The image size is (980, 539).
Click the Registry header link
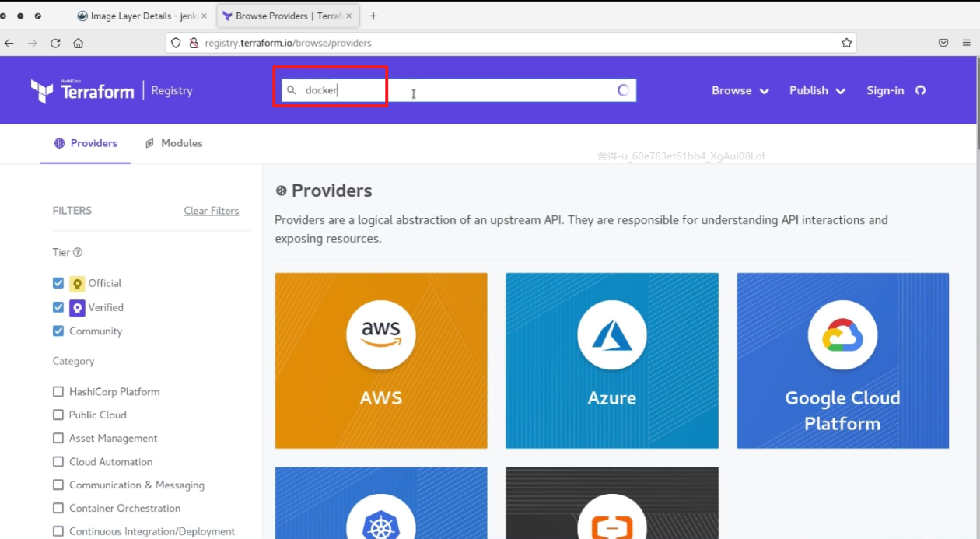click(172, 90)
